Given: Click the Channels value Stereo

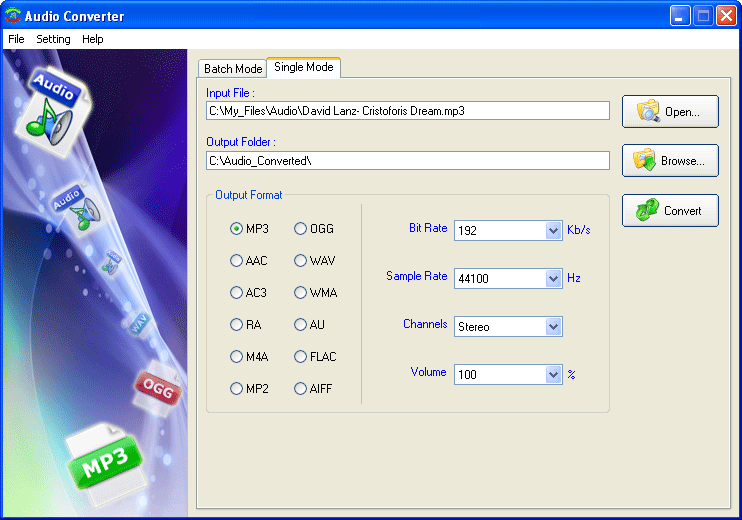Looking at the screenshot, I should coord(474,327).
